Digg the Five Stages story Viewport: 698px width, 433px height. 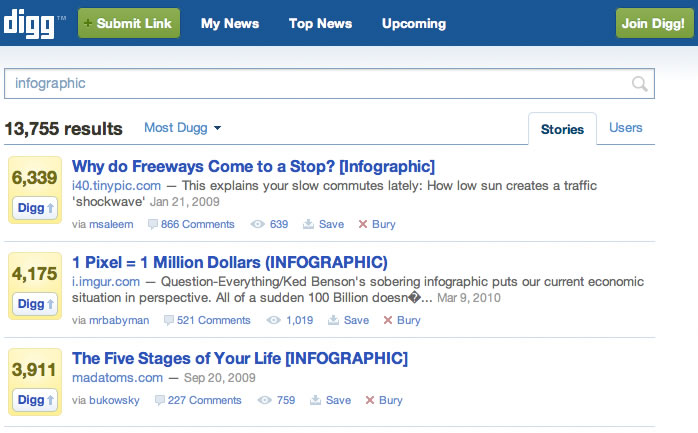click(x=32, y=400)
